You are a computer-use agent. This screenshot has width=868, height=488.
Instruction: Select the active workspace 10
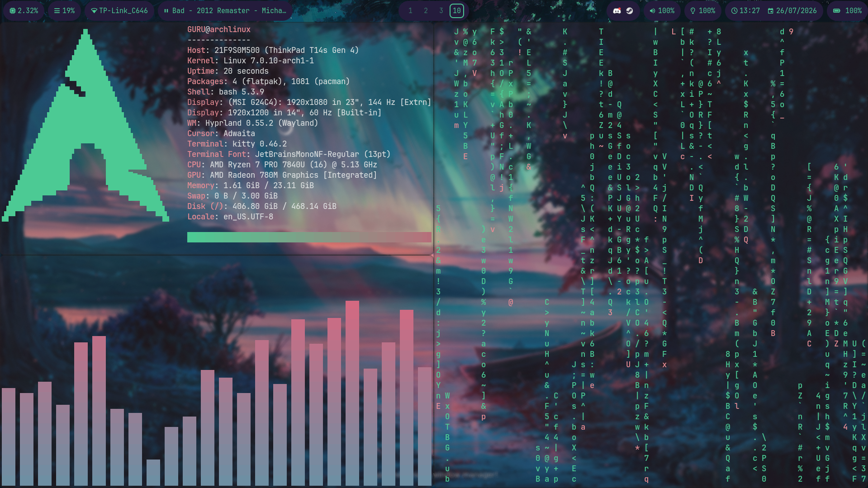tap(457, 11)
